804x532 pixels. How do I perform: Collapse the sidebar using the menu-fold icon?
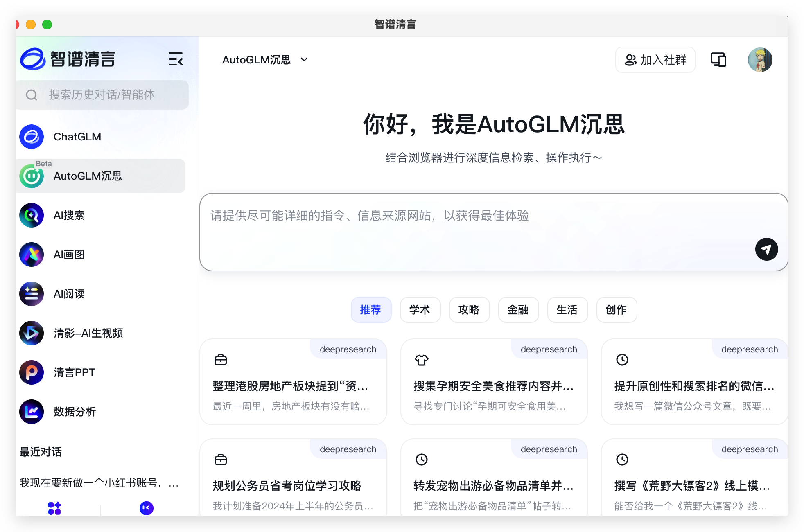click(176, 60)
